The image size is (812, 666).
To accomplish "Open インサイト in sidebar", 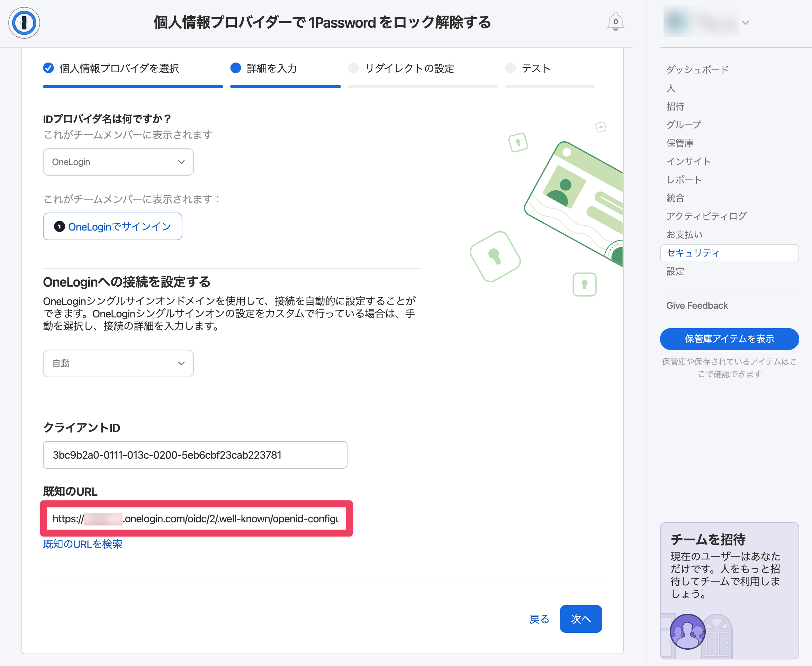I will pyautogui.click(x=688, y=162).
